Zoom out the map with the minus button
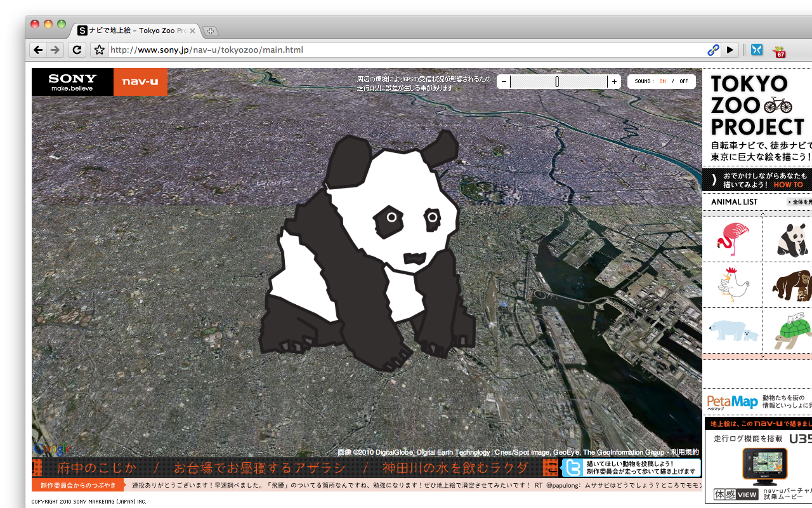Image resolution: width=812 pixels, height=508 pixels. click(503, 81)
